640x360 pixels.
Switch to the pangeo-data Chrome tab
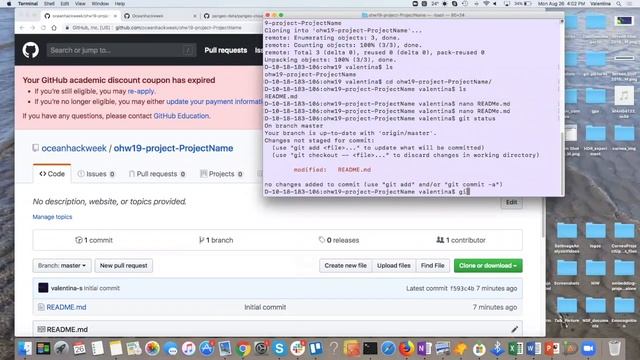233,16
